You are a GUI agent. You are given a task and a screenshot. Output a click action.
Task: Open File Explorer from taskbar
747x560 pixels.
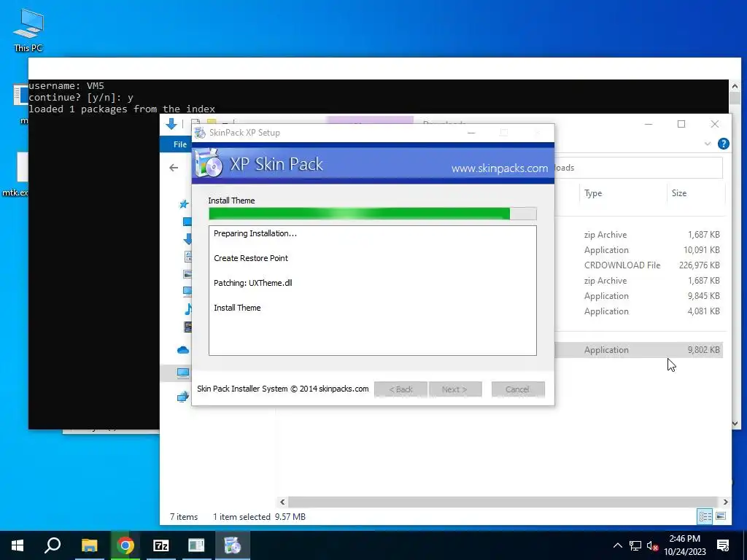(x=89, y=545)
